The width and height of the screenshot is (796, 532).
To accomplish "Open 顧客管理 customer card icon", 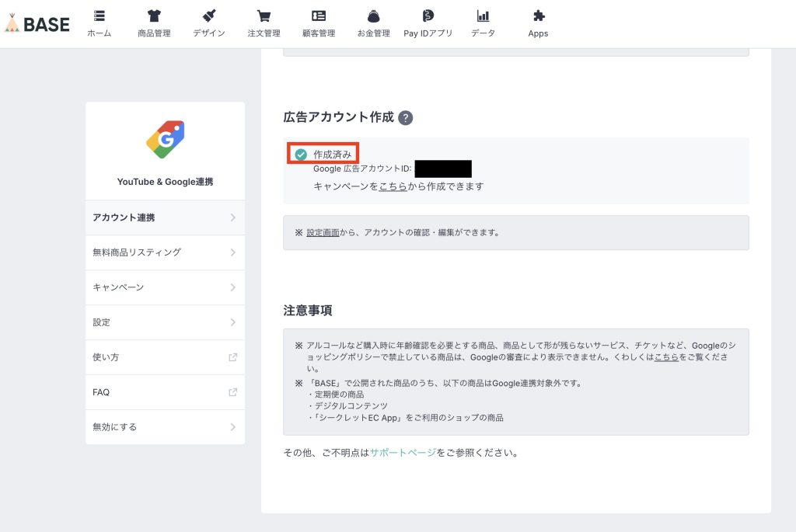I will 318,16.
